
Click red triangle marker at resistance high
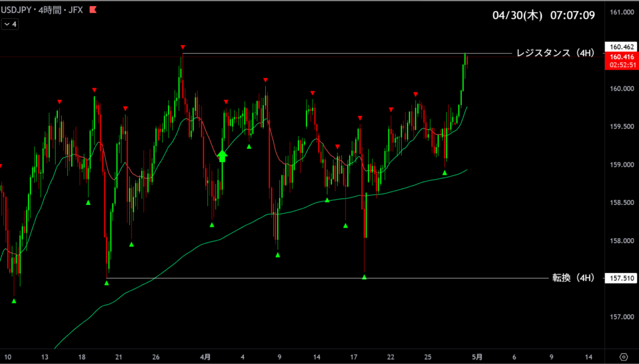(182, 47)
